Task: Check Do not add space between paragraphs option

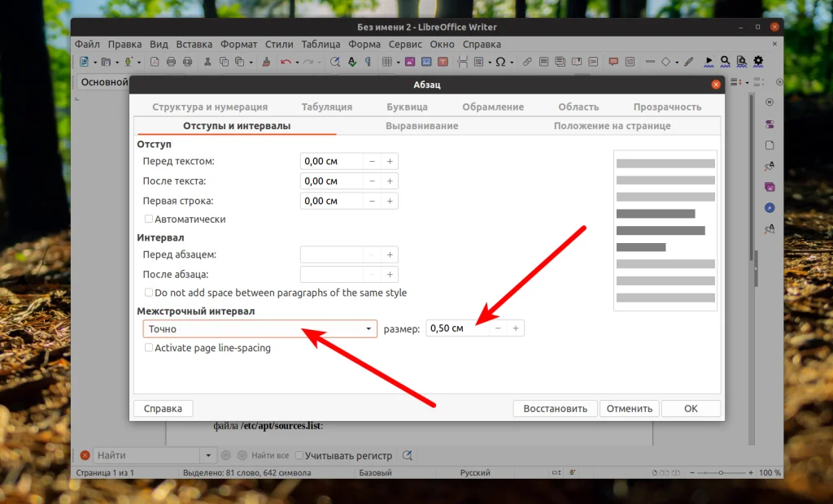Action: click(149, 293)
